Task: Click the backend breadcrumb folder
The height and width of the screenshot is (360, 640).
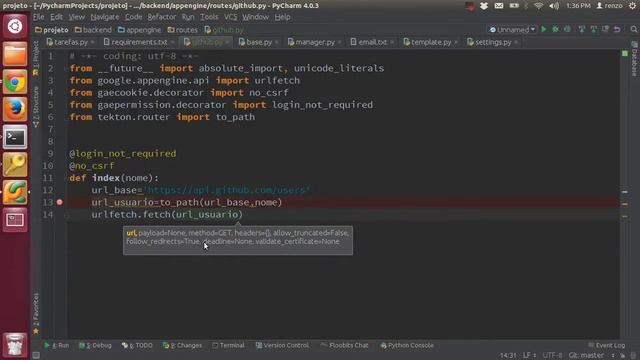Action: point(93,30)
